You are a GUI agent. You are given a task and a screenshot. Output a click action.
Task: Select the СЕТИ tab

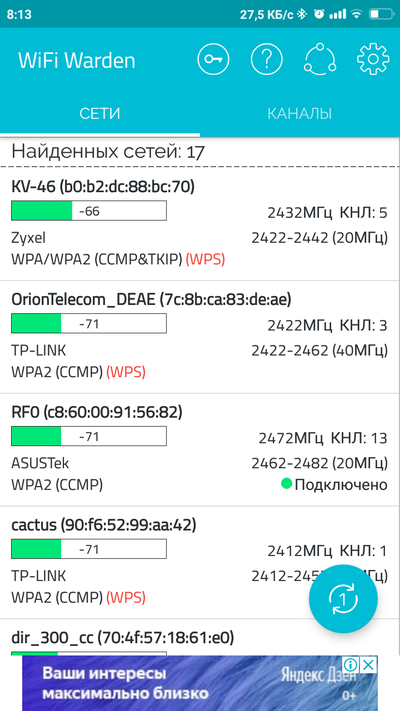pos(100,113)
